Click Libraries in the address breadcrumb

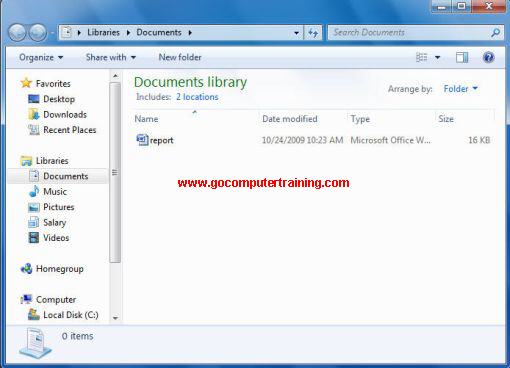point(103,32)
